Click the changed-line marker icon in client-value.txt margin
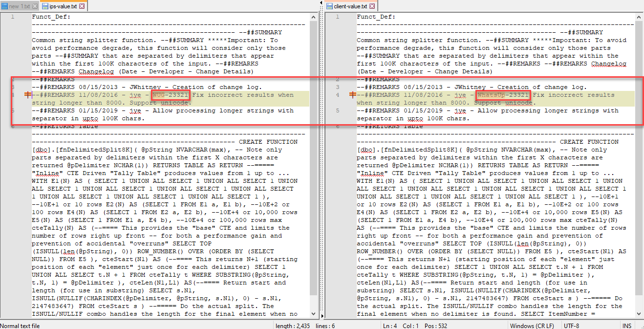This screenshot has width=644, height=329. coord(352,95)
